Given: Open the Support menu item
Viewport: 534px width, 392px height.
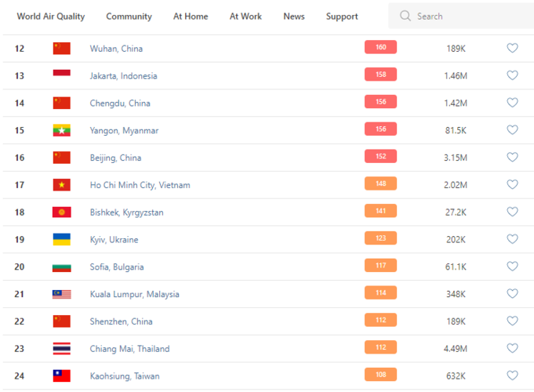Looking at the screenshot, I should (x=342, y=16).
